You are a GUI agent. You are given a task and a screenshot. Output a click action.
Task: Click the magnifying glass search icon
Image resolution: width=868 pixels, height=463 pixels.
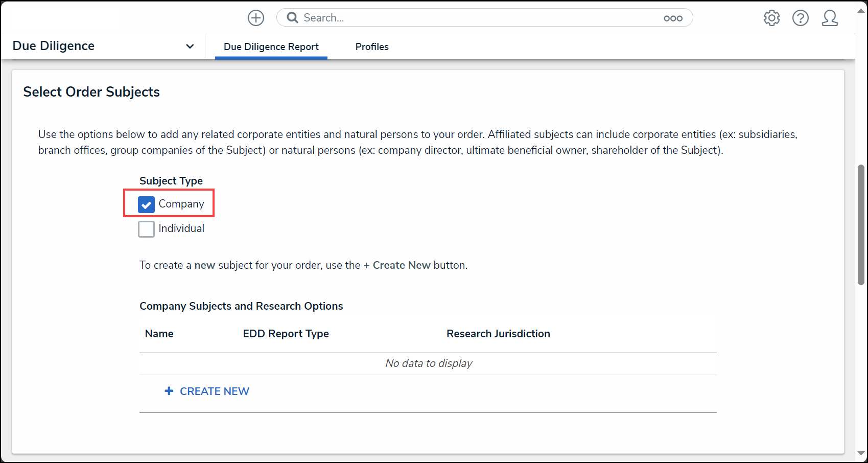pyautogui.click(x=292, y=18)
